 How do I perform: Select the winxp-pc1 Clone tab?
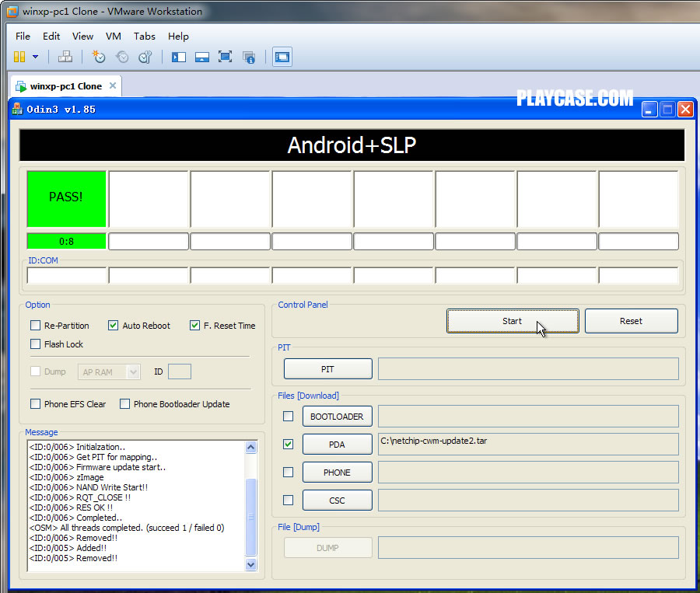pyautogui.click(x=65, y=86)
